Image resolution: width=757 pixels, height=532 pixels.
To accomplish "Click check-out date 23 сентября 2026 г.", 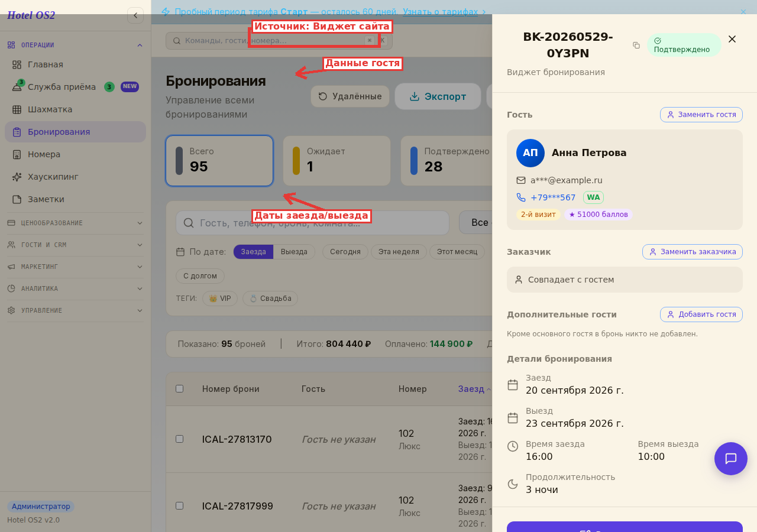I will tap(575, 424).
